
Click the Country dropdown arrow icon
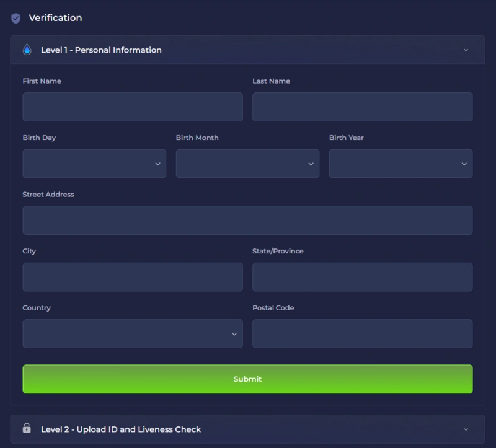234,333
